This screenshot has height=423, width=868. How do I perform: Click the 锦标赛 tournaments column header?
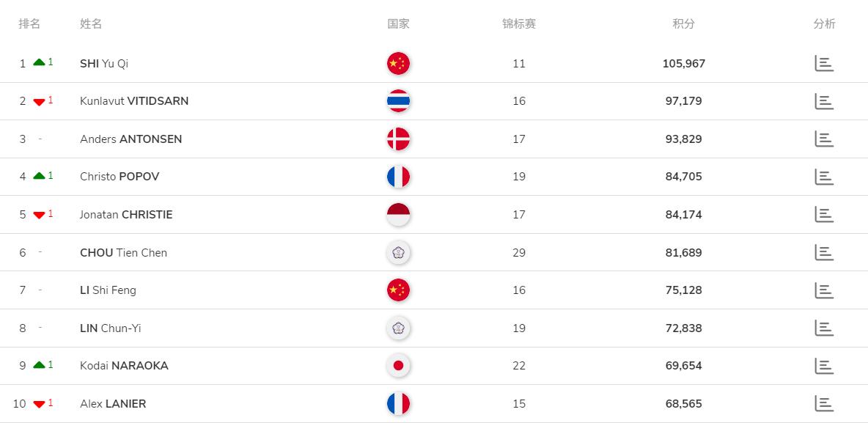point(519,23)
